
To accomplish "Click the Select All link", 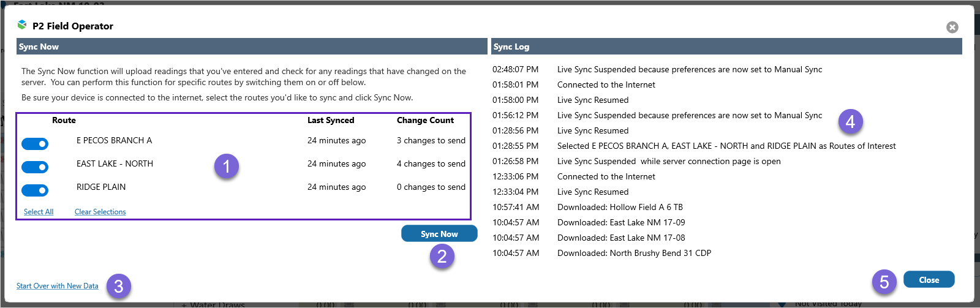I will coord(39,212).
